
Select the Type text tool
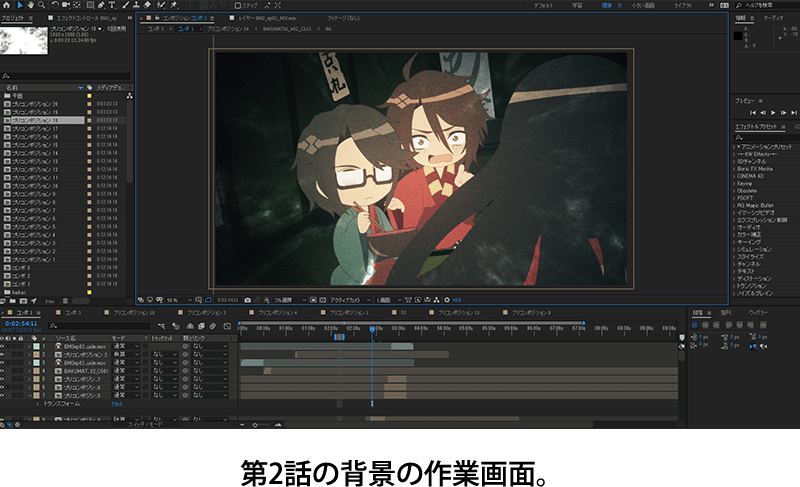[112, 5]
